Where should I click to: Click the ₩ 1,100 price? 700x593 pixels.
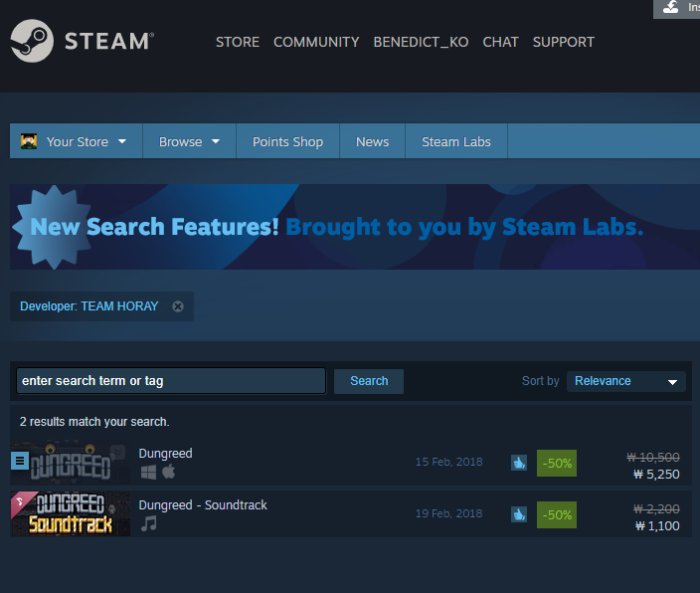[657, 526]
